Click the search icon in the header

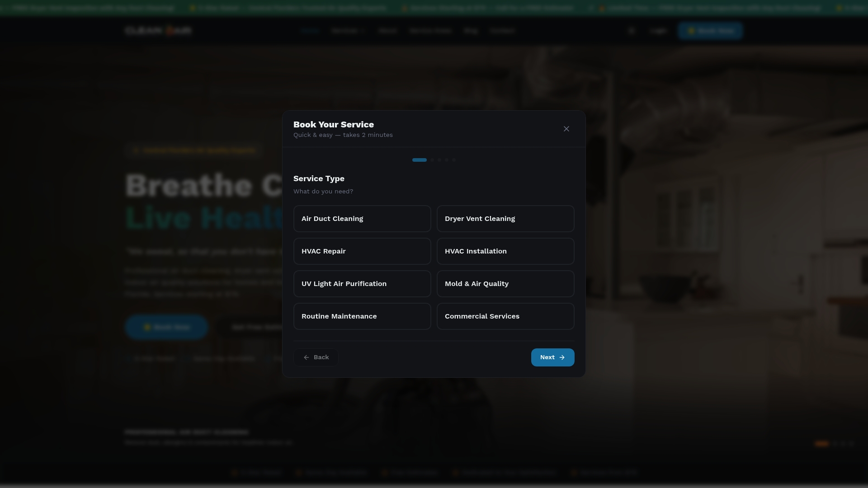632,31
